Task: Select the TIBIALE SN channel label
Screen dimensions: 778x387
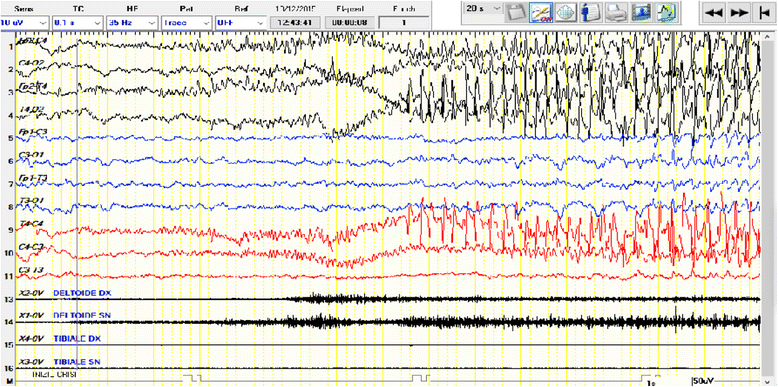Action: pos(76,362)
